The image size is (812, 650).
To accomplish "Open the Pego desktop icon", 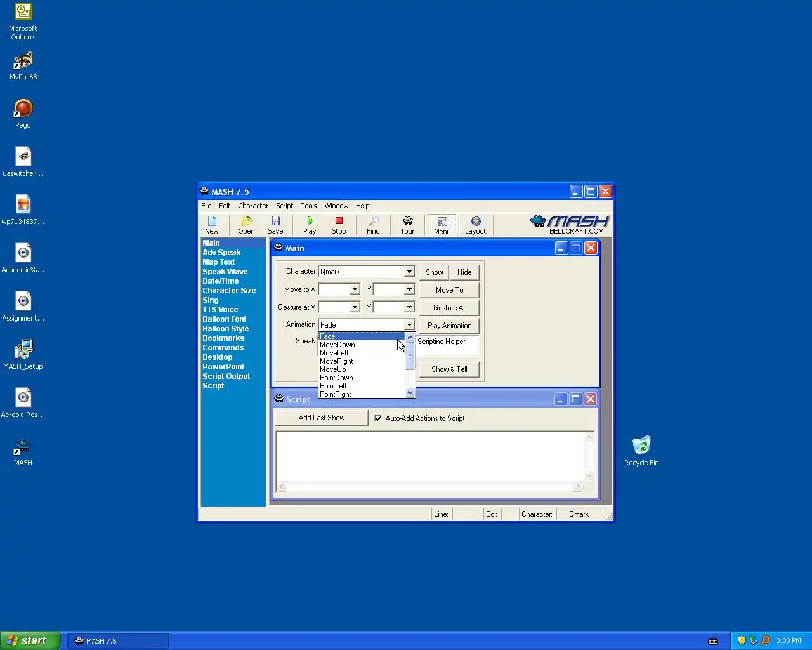I will 23,114.
